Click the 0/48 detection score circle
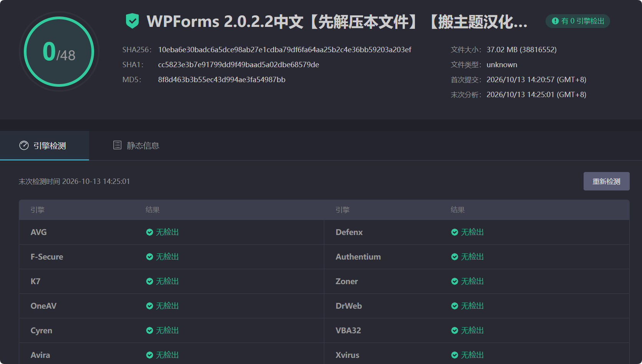Screen dimensions: 642x364 [59, 51]
